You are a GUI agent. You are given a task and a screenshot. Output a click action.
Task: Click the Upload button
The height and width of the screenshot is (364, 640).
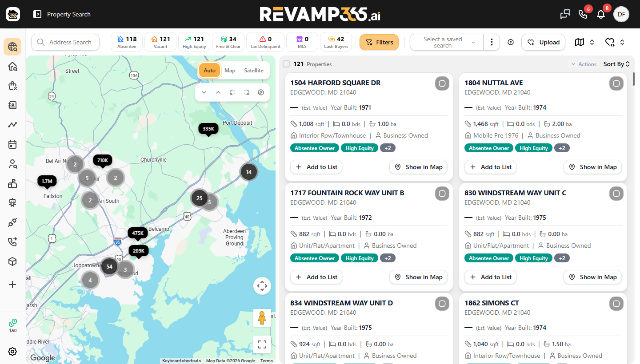[x=543, y=42]
